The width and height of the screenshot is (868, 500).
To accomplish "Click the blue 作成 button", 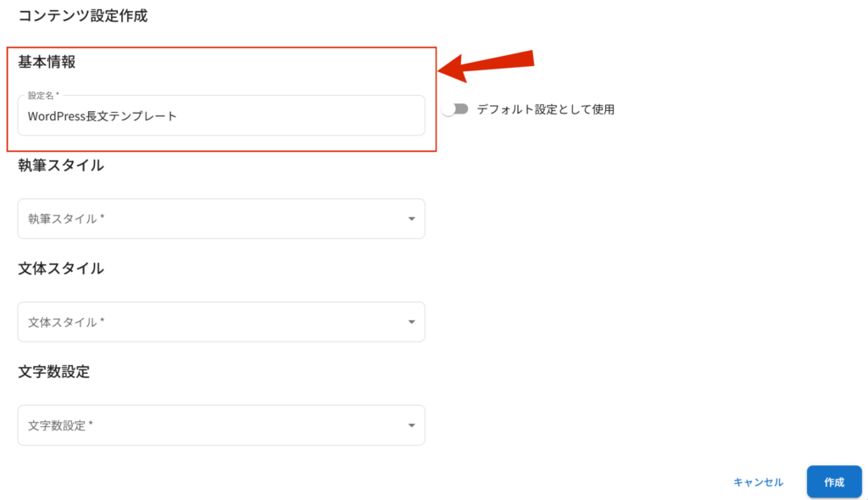I will pos(834,481).
